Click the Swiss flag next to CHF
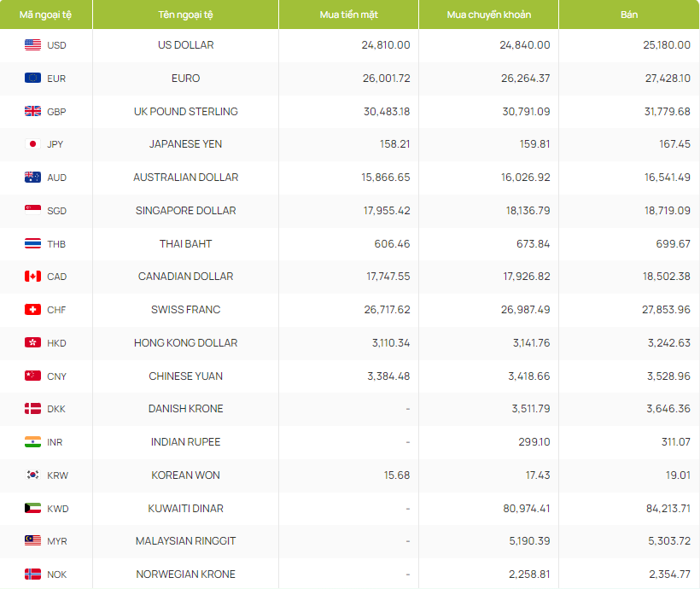700x589 pixels. pos(32,310)
